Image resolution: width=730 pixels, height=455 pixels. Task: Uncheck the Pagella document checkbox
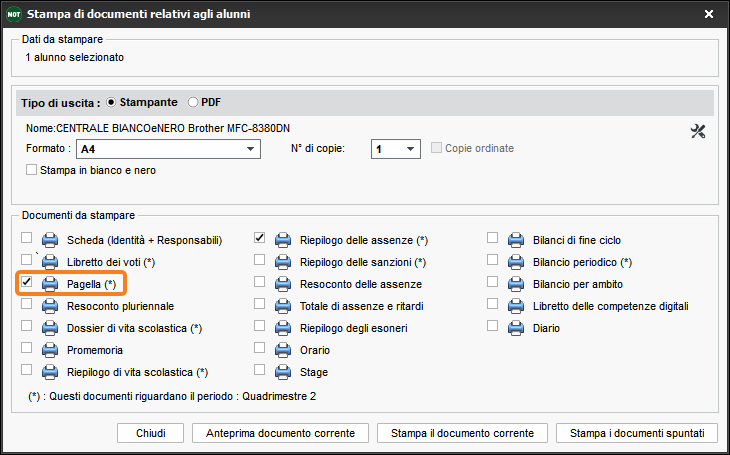coord(27,281)
